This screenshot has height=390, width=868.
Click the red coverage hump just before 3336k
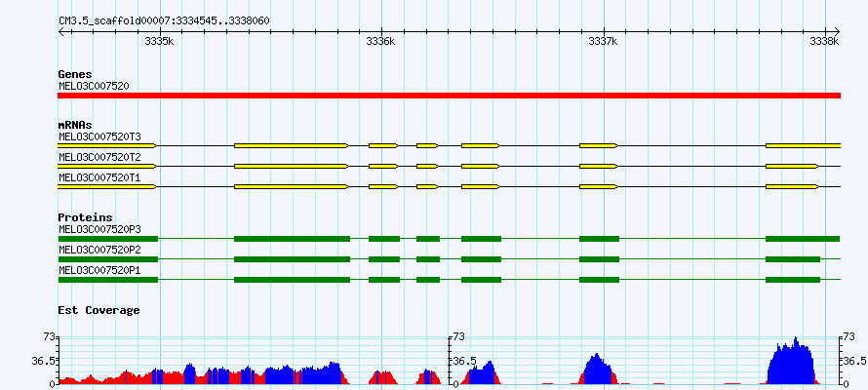coord(383,378)
